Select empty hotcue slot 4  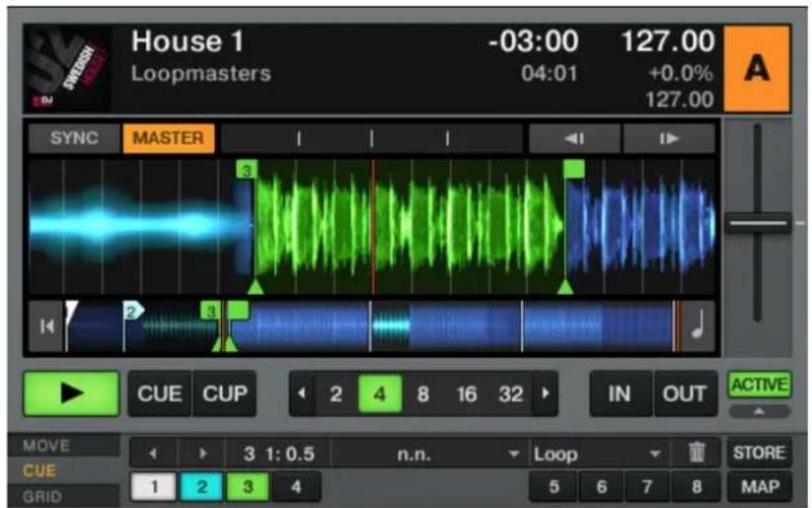point(296,486)
